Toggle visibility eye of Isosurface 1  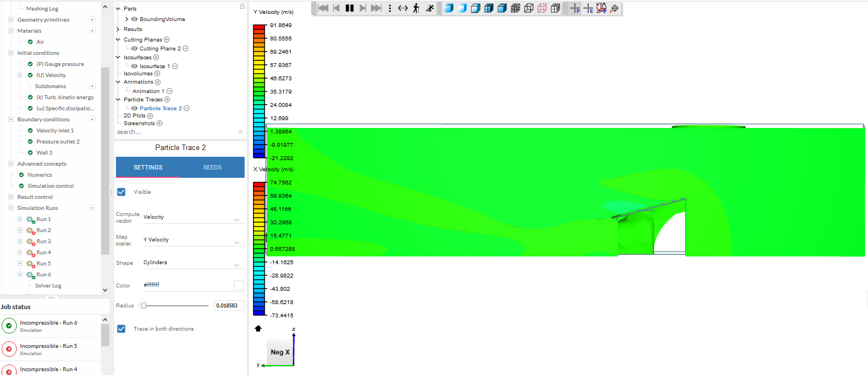tap(134, 66)
